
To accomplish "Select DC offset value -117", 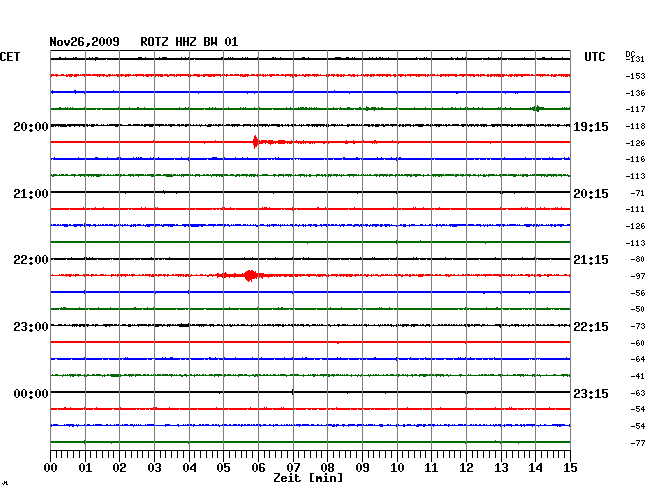I will pos(635,109).
